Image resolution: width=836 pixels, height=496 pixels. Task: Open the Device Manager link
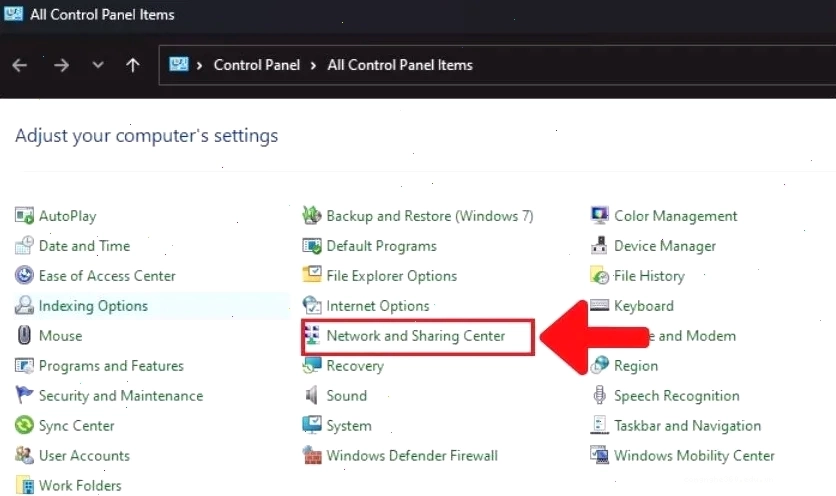point(665,246)
